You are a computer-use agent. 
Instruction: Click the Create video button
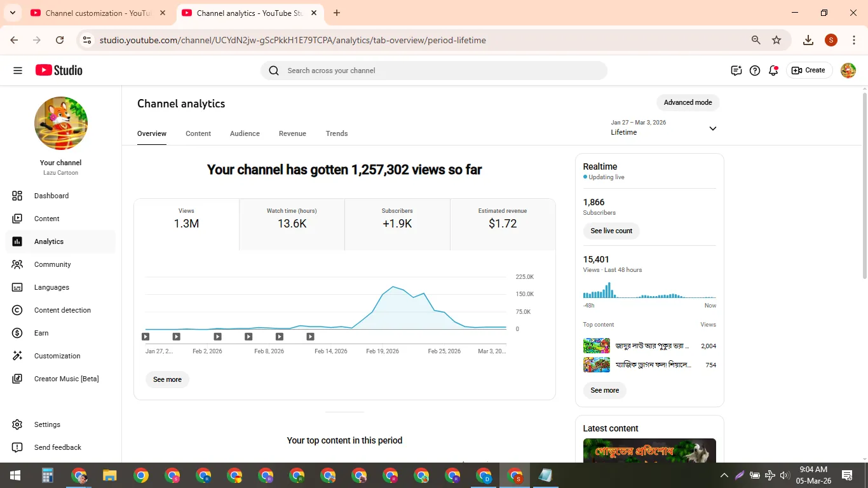click(809, 71)
